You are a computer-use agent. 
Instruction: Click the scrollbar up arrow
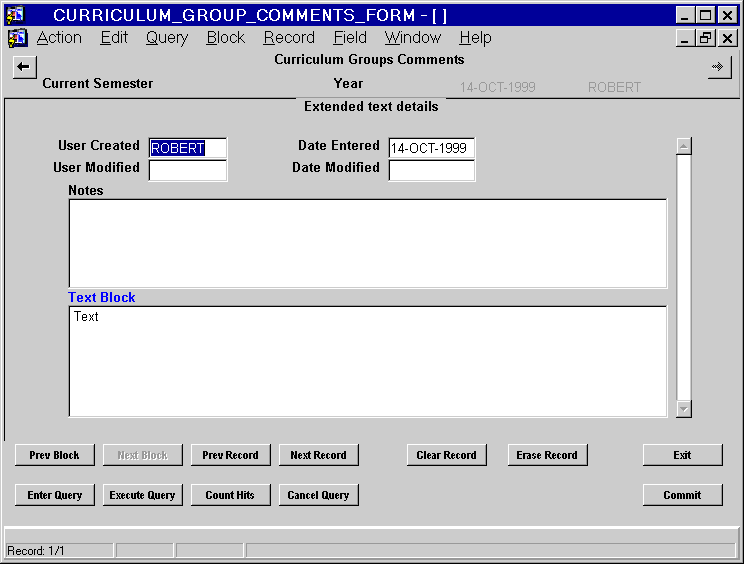tap(684, 146)
